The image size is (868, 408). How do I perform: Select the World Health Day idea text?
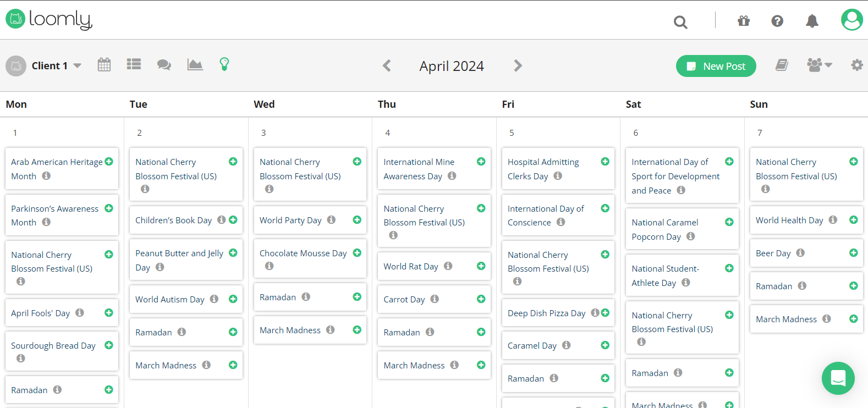[789, 220]
